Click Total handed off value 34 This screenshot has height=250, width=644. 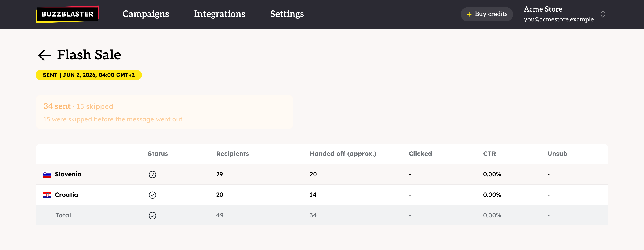coord(313,215)
